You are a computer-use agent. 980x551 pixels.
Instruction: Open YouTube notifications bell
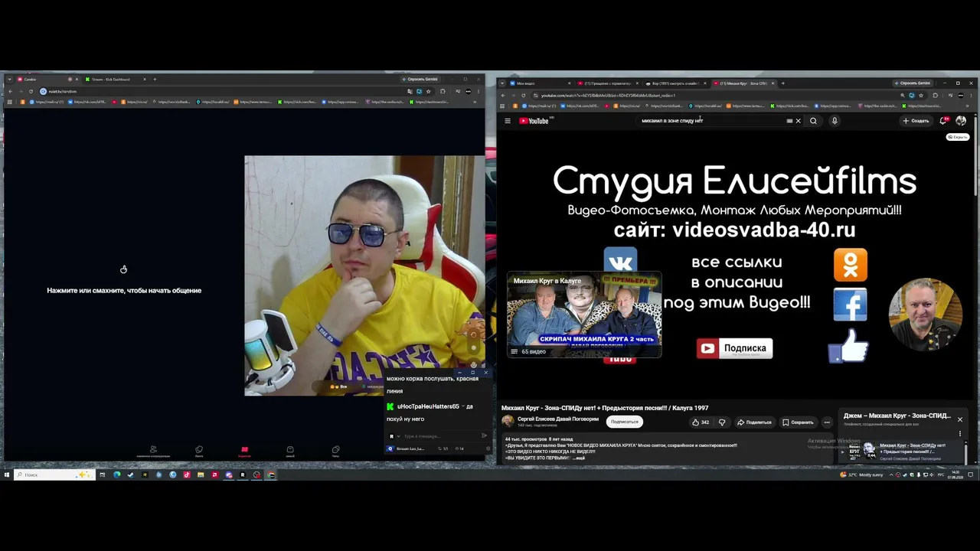click(x=944, y=121)
